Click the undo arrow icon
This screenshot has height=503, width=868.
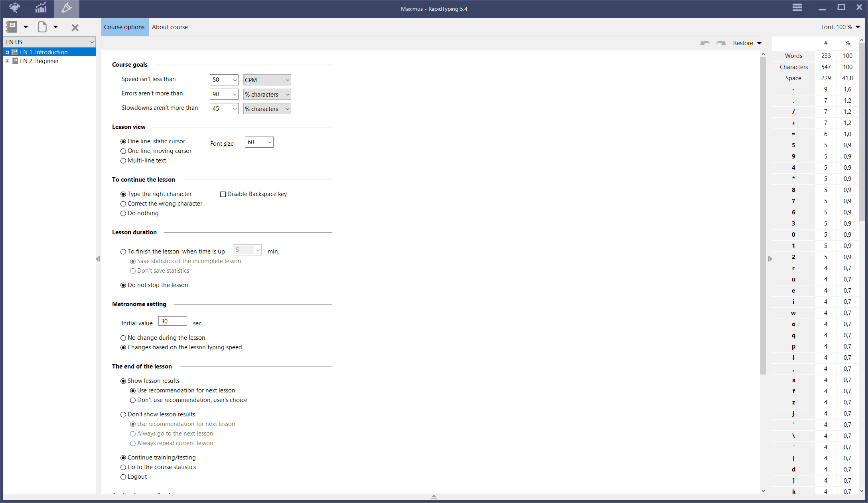(x=705, y=43)
